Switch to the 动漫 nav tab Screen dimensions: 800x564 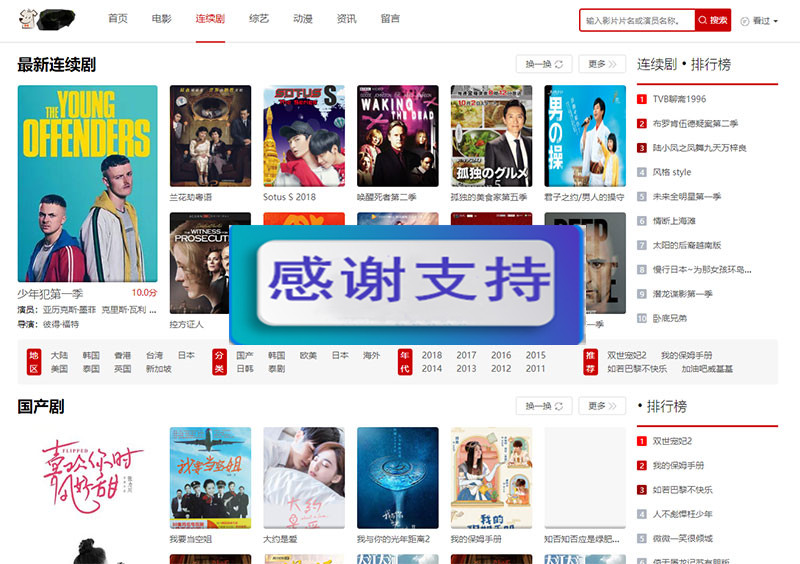303,18
